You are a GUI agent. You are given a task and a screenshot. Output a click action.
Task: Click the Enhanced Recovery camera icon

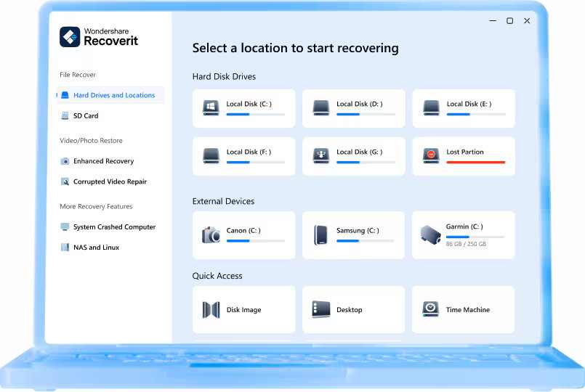click(65, 161)
